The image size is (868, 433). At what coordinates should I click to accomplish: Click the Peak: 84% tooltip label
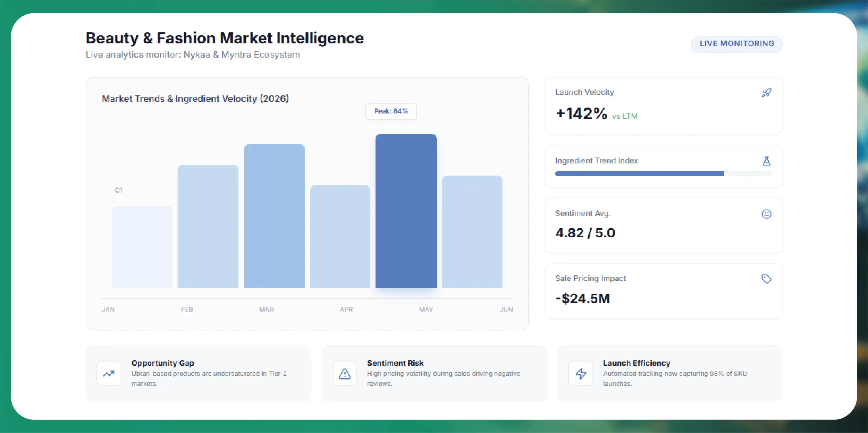391,111
